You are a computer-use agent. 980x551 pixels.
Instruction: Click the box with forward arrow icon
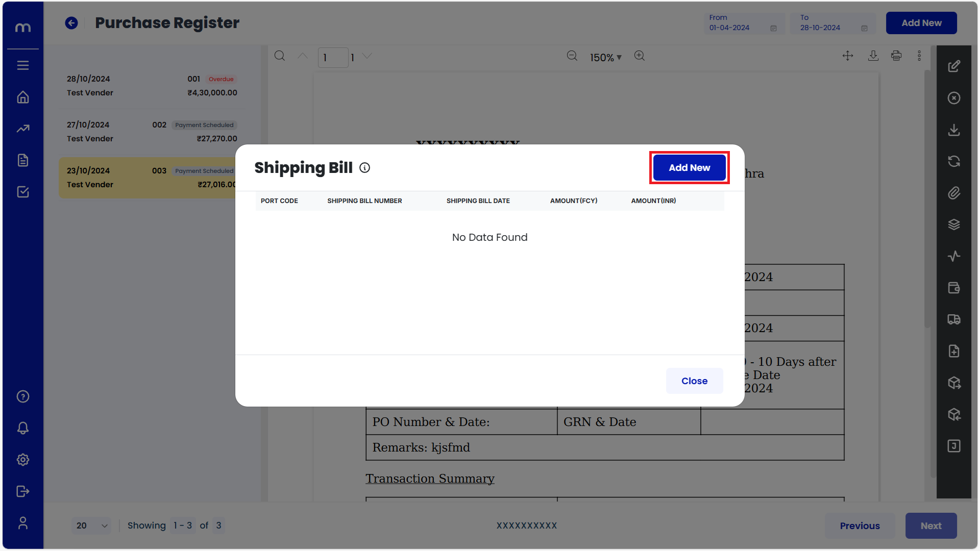(x=954, y=383)
